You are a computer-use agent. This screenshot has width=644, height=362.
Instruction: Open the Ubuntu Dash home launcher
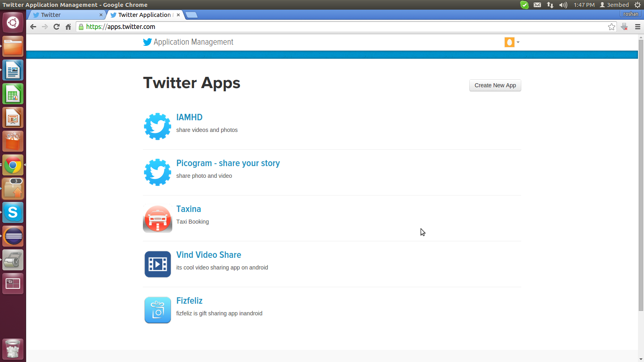point(13,23)
